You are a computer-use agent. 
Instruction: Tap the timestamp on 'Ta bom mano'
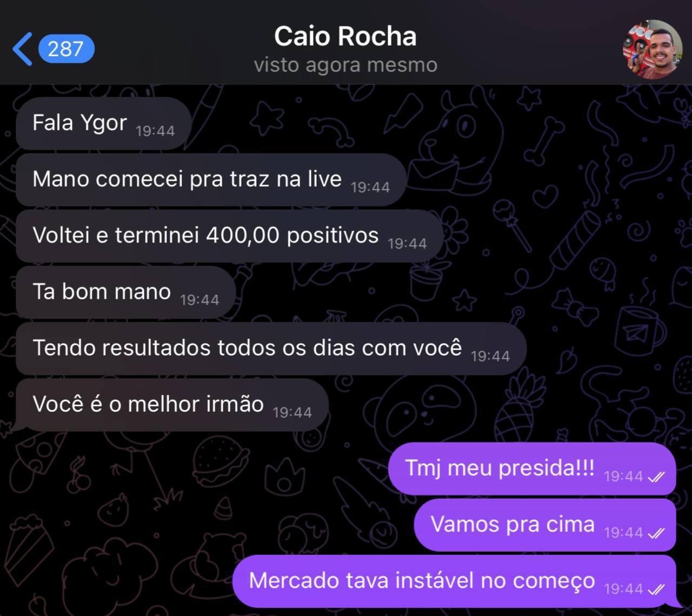(x=199, y=300)
